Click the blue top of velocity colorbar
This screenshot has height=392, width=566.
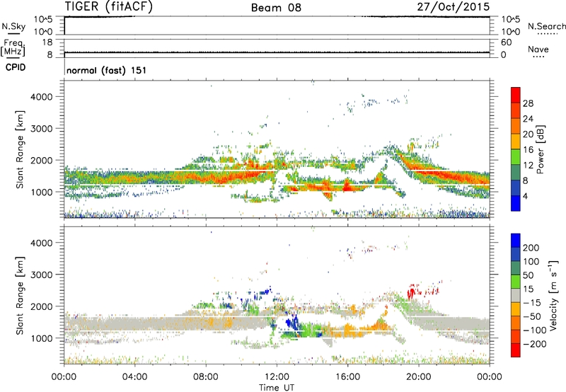click(516, 241)
